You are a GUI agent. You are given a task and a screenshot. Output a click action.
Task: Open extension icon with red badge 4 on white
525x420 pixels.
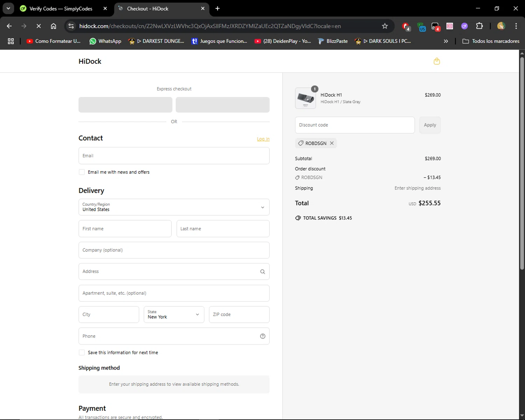435,27
